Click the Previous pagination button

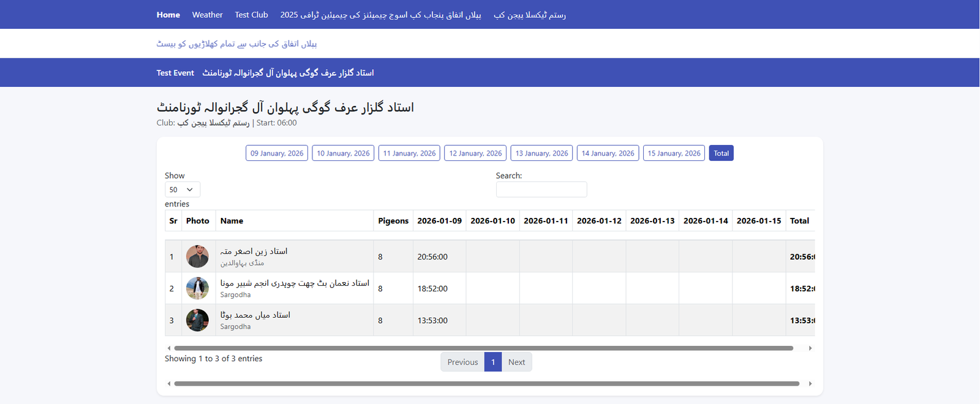[462, 362]
